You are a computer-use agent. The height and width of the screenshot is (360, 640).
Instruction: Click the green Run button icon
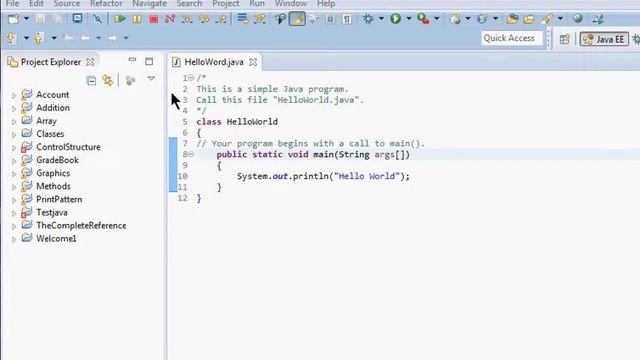tap(396, 18)
